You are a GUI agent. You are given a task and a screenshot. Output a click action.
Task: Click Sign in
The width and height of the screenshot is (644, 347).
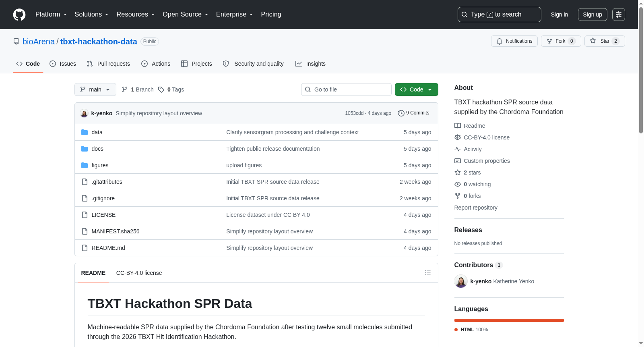tap(559, 15)
